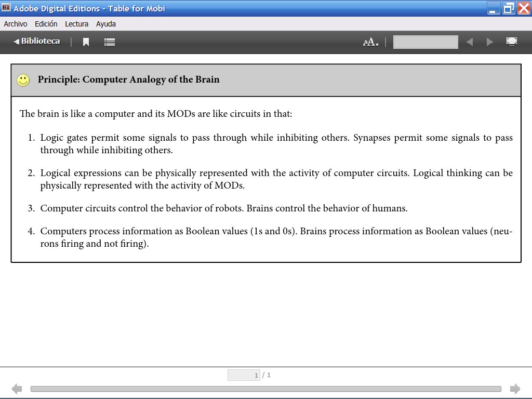Image resolution: width=532 pixels, height=399 pixels.
Task: Open the Ayuda menu
Action: pos(106,24)
